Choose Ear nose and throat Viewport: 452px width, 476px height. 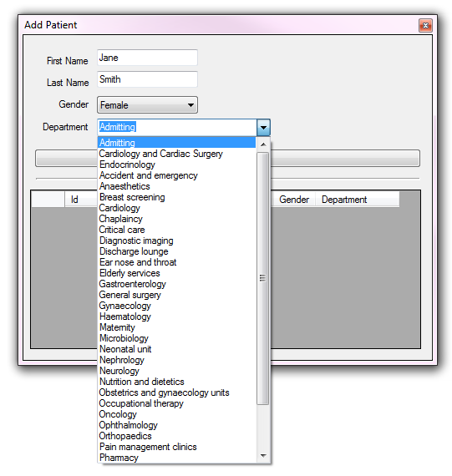tap(176, 262)
